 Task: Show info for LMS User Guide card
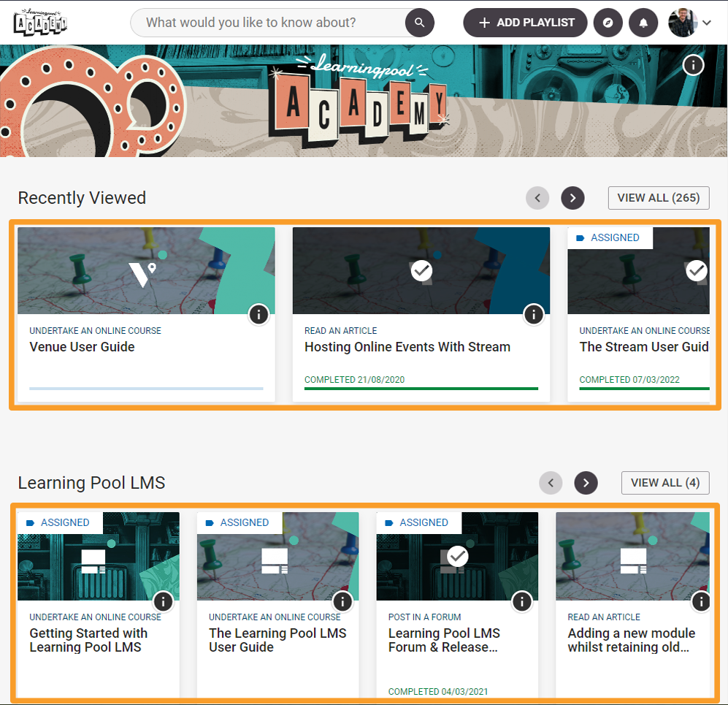point(342,601)
